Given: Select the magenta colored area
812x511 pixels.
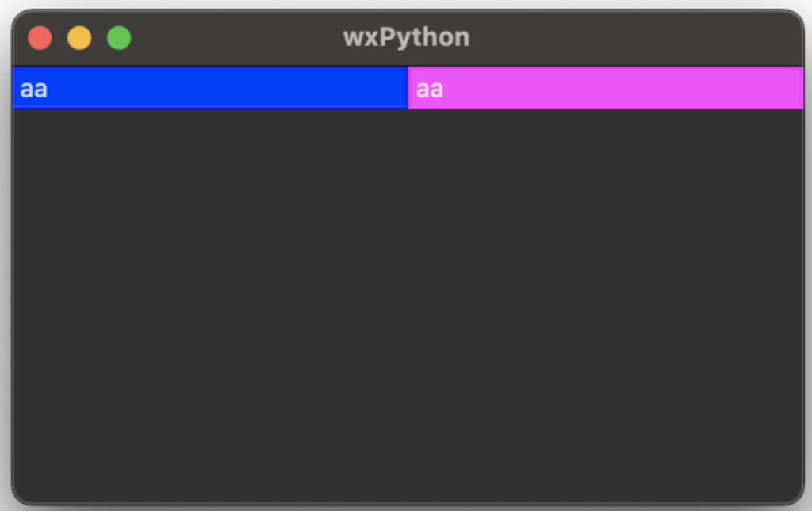Looking at the screenshot, I should click(606, 88).
